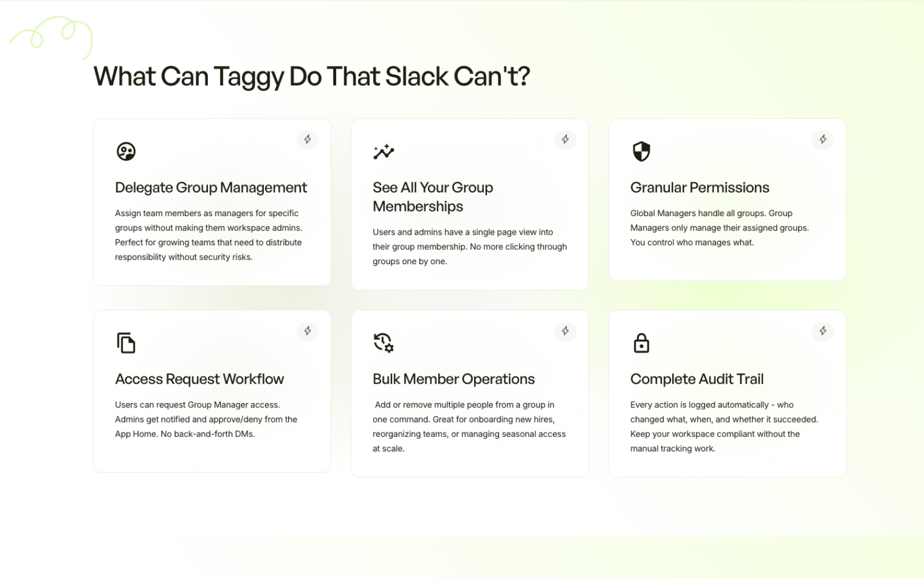Click the smiley face icon on Delegate Group Management
The width and height of the screenshot is (924, 578).
[126, 151]
